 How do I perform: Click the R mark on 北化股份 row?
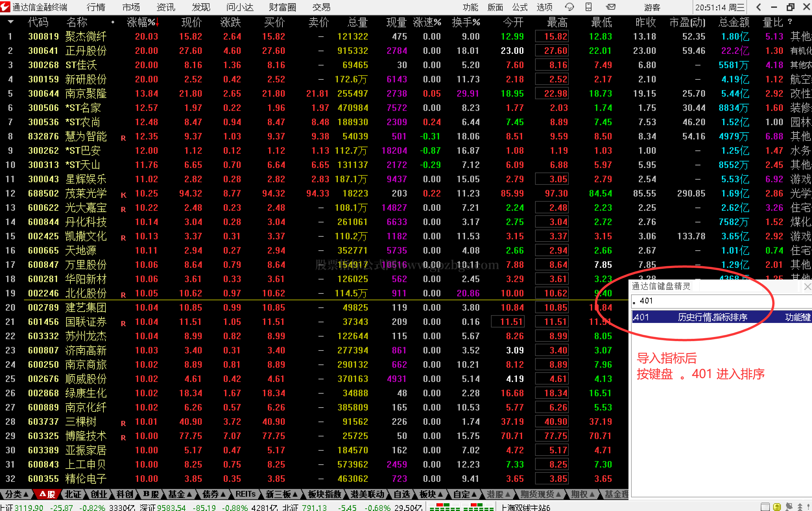click(x=124, y=295)
